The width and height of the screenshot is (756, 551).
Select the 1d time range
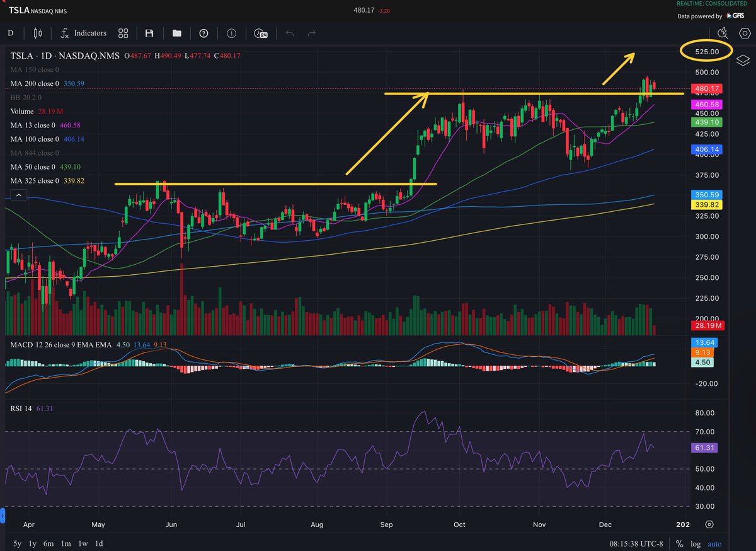pos(99,543)
